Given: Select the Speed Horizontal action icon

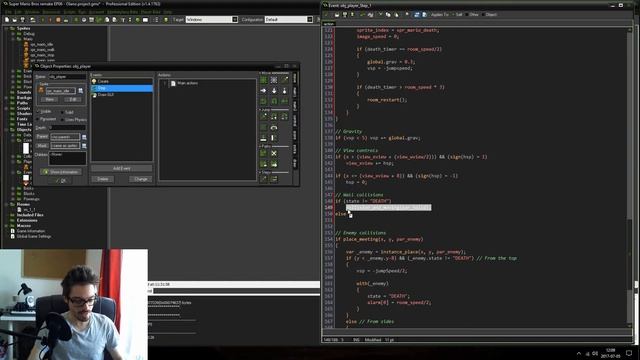Looking at the screenshot, I should 263,91.
